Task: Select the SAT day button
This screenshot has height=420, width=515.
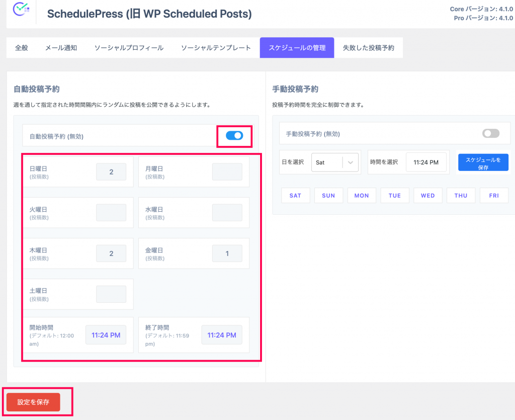Action: [295, 195]
